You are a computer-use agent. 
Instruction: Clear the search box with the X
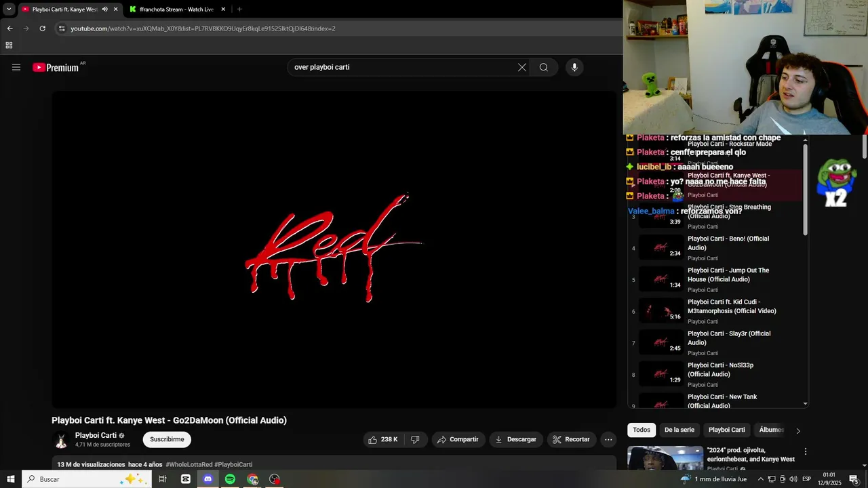(522, 67)
